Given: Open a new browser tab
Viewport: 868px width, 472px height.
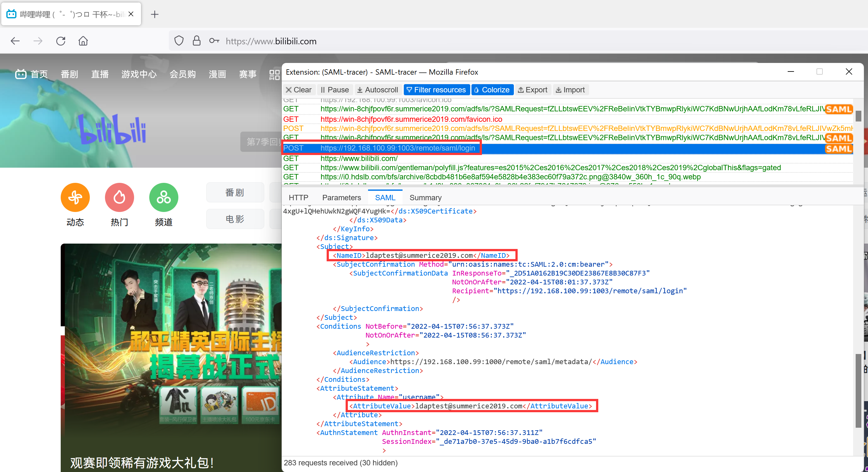Looking at the screenshot, I should click(x=155, y=14).
